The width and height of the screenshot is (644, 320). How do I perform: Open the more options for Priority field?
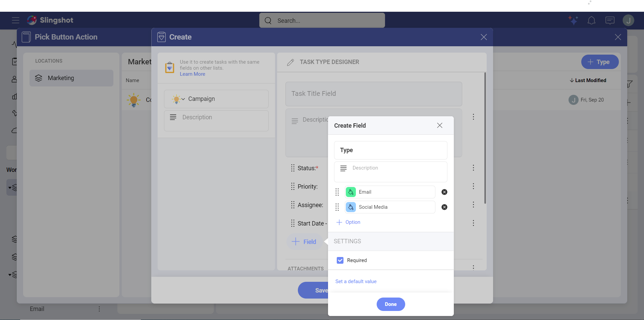pos(473,186)
